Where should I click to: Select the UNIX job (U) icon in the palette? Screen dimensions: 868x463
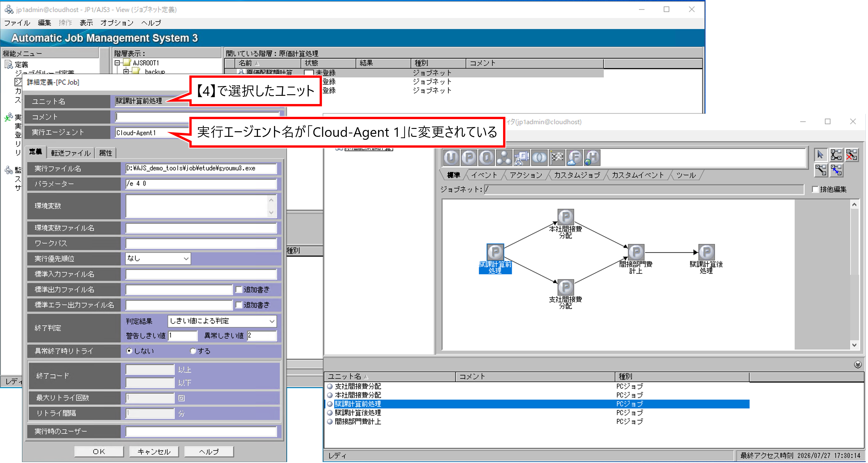[452, 158]
